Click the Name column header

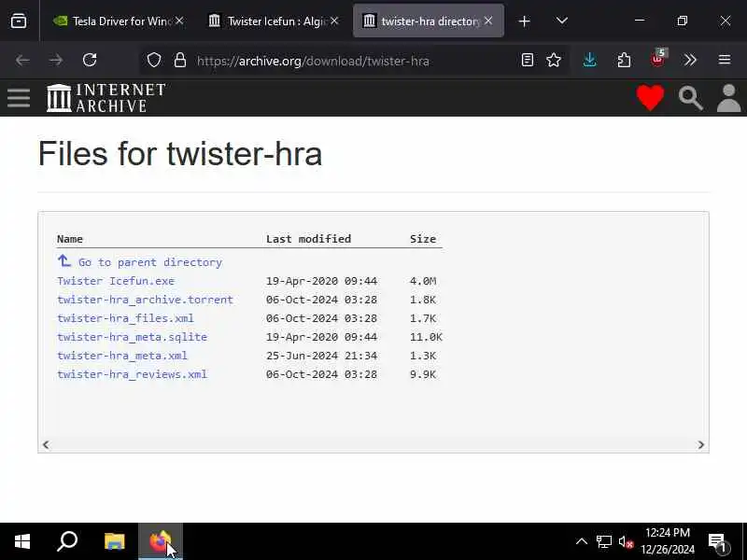[70, 239]
